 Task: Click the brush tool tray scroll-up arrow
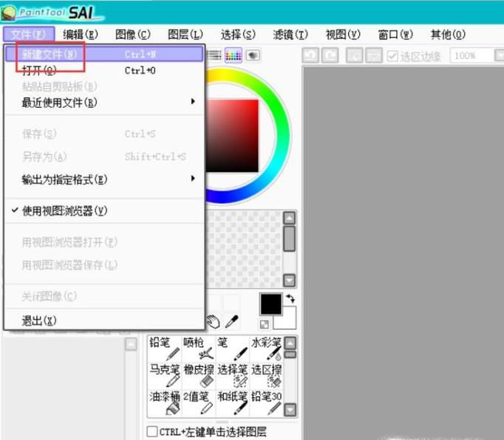(290, 343)
